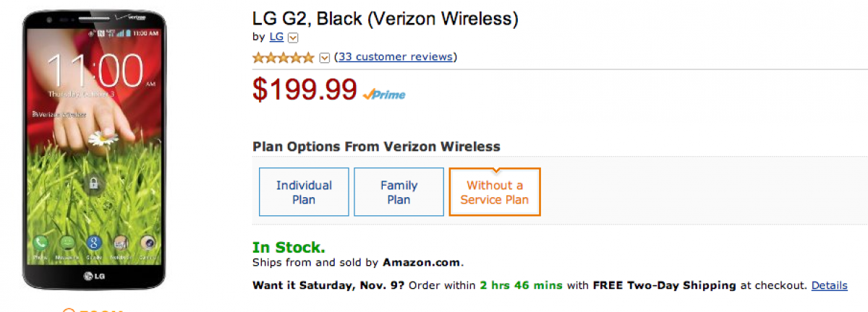Select the Individual Plan option

pos(304,192)
